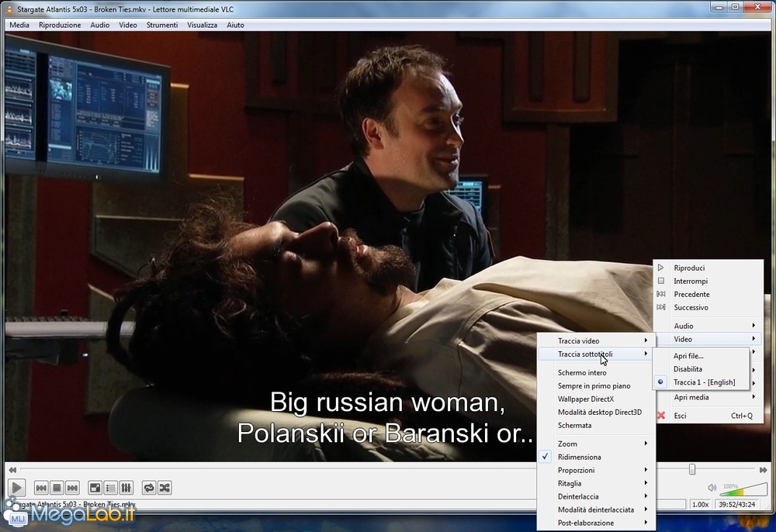Click the seek bar position handle
The image size is (776, 532).
pos(692,469)
